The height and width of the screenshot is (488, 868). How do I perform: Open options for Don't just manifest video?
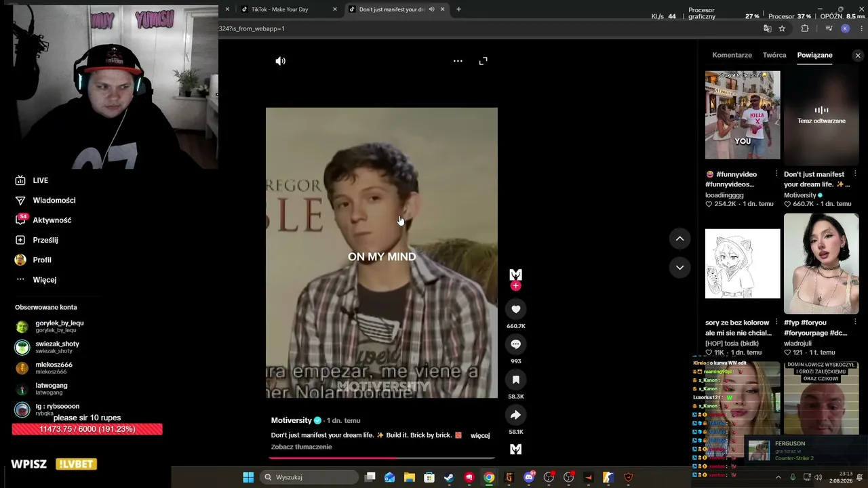[855, 174]
